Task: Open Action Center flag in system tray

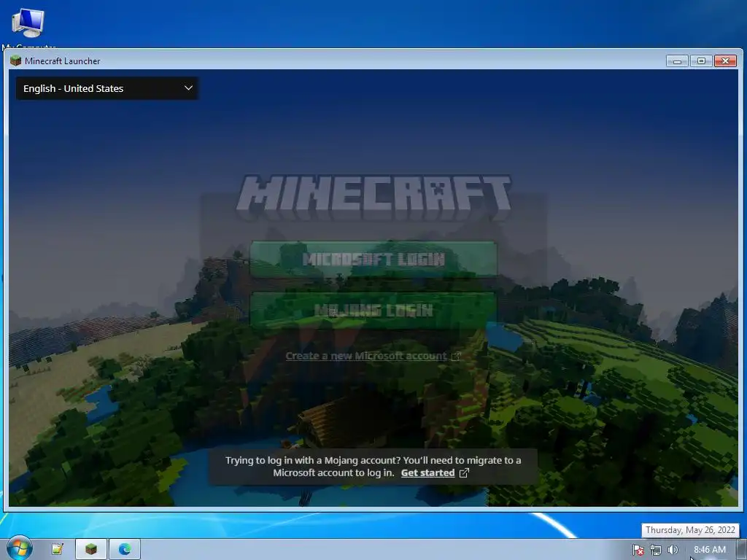Action: [x=638, y=550]
